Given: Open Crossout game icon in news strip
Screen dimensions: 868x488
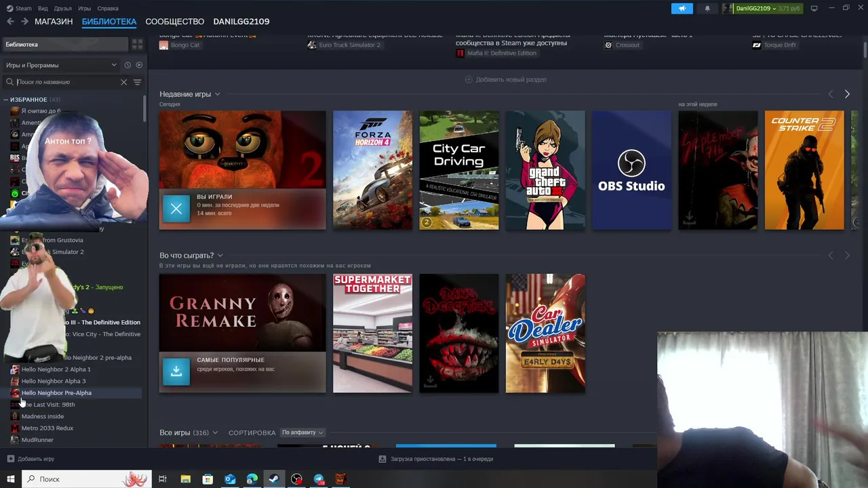Looking at the screenshot, I should [608, 45].
